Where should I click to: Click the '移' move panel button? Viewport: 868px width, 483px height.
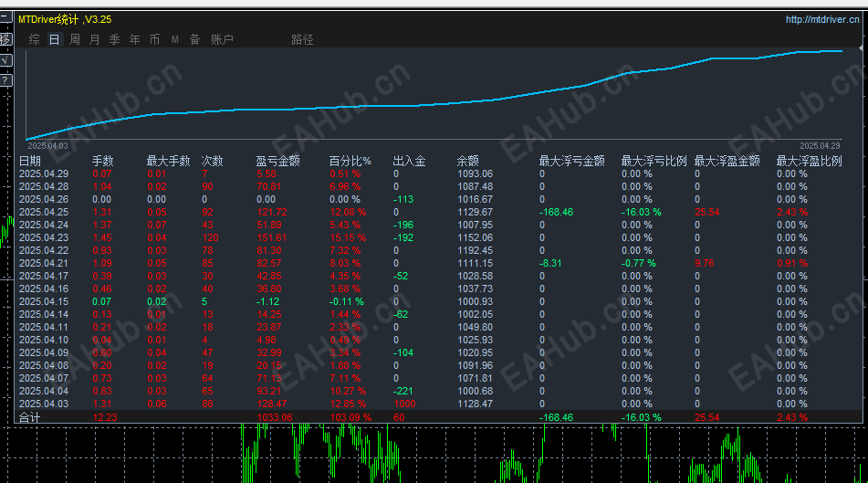5,39
